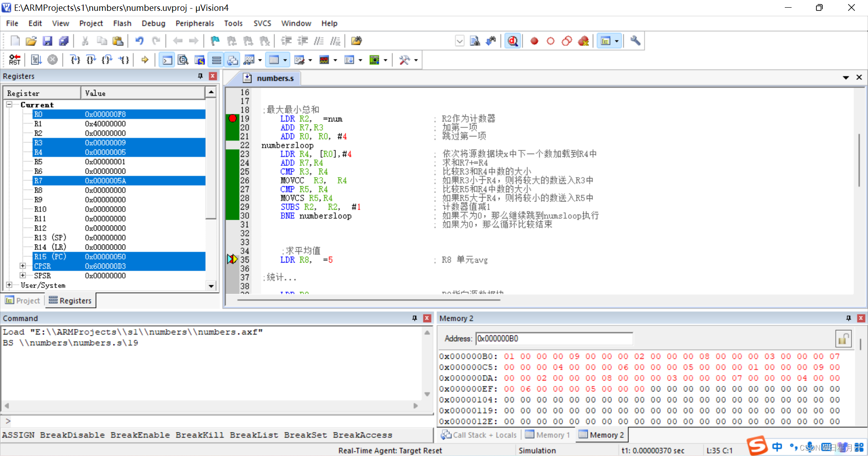Step over the current line icon

[x=91, y=60]
